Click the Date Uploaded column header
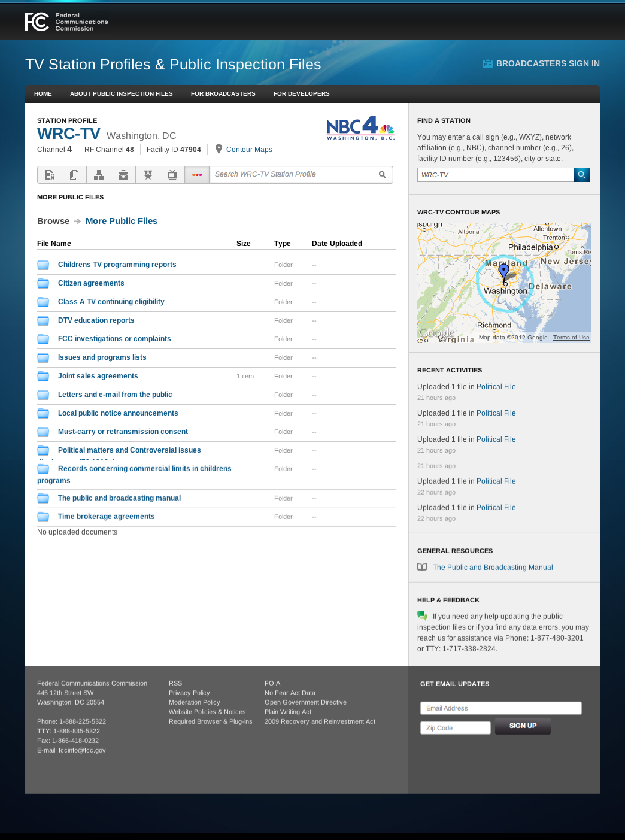This screenshot has height=840, width=625. tap(337, 244)
